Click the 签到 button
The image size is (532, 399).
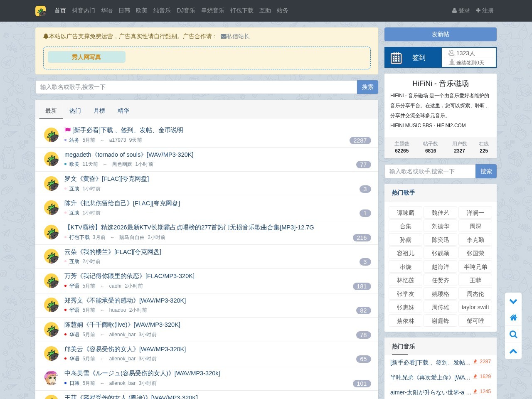point(413,57)
